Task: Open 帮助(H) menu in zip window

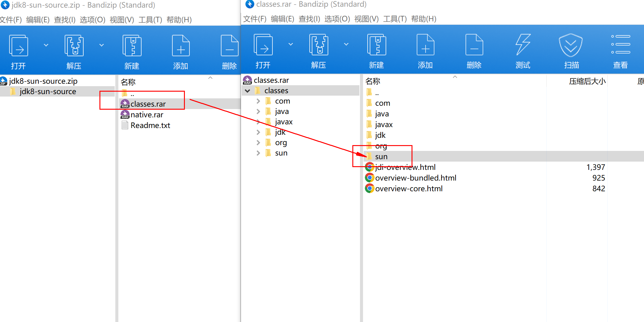Action: coord(179,20)
